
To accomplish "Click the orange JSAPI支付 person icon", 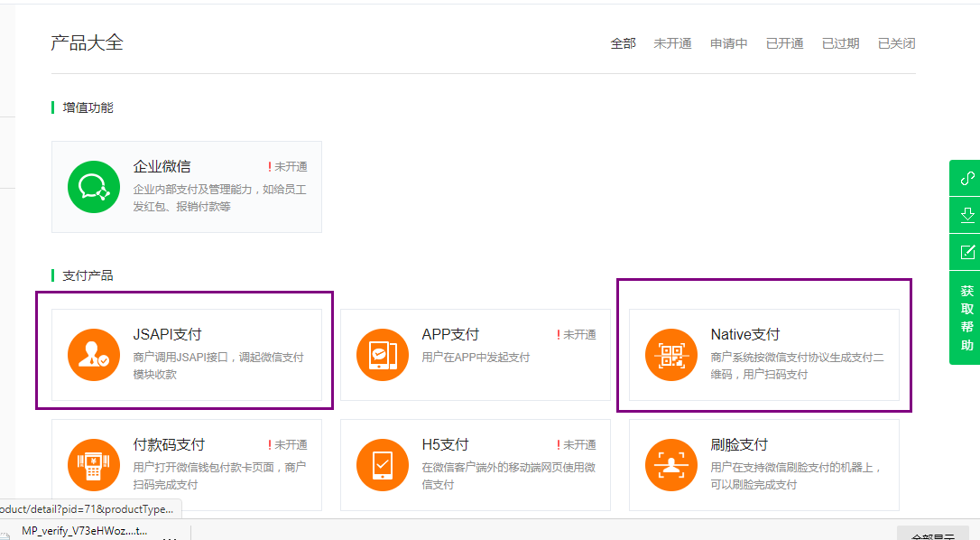I will point(94,355).
